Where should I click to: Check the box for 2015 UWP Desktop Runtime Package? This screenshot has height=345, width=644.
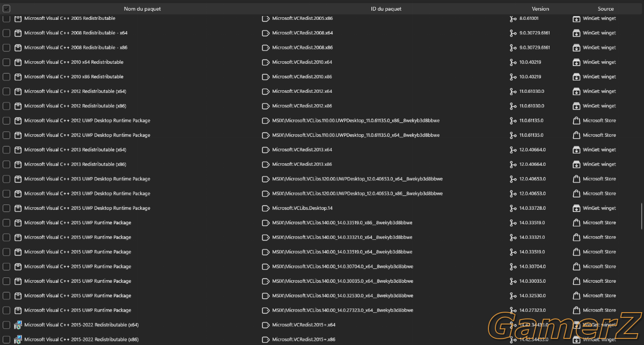(x=6, y=208)
